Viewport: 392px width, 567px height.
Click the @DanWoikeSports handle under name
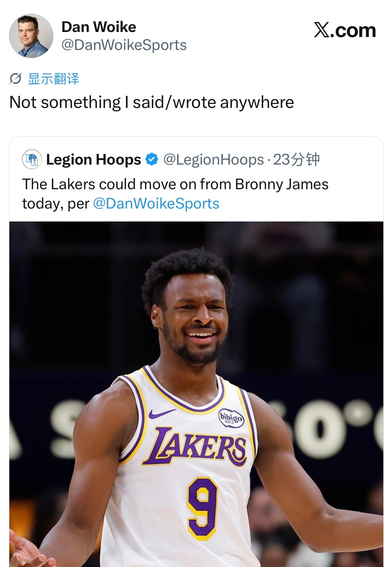tap(124, 45)
